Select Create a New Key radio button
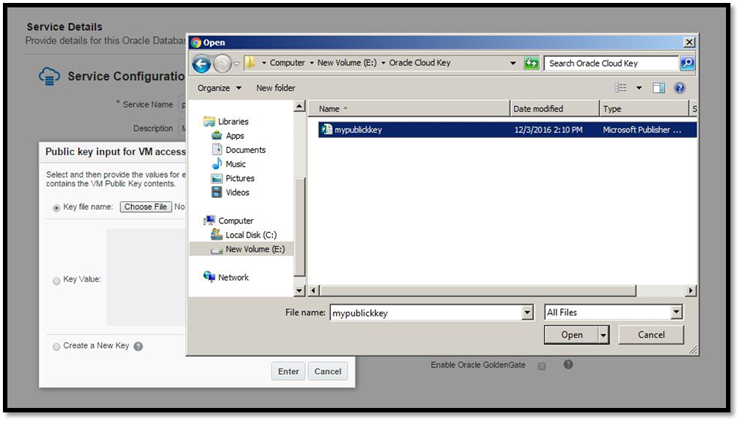Viewport: 740px width, 422px height. [x=57, y=347]
